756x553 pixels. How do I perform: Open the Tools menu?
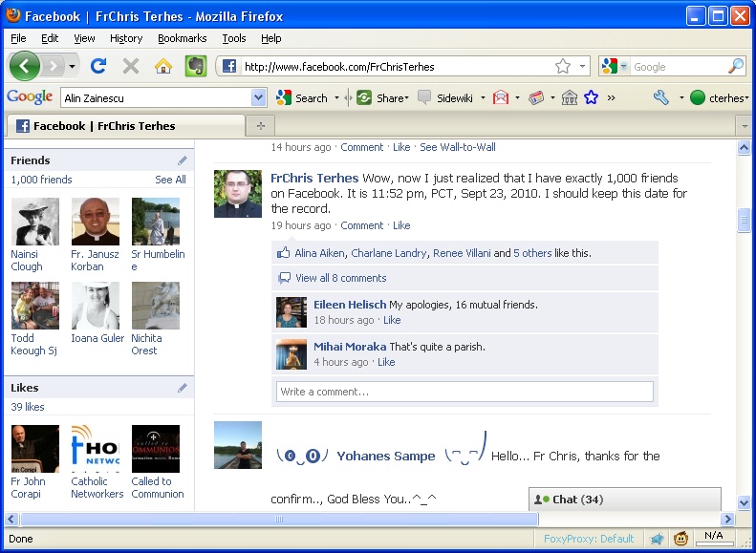coord(234,38)
